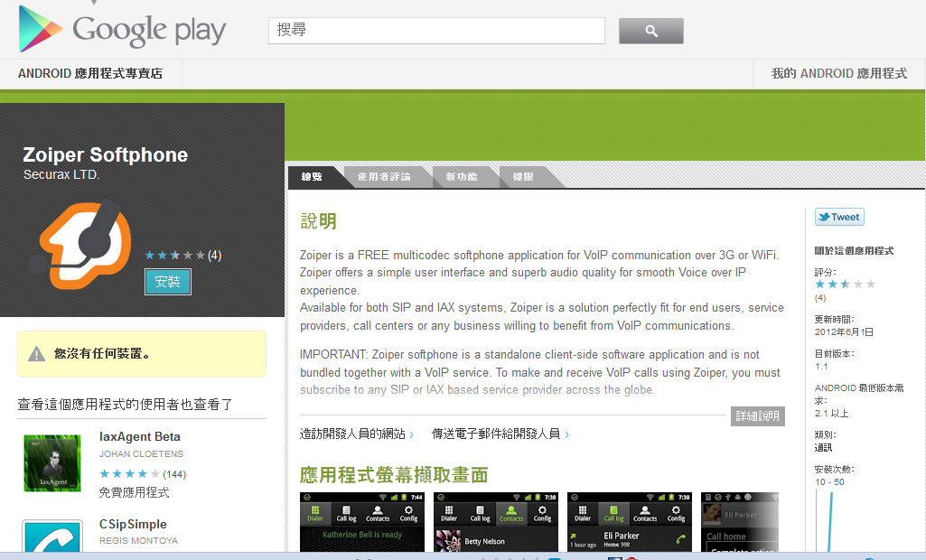Screen dimensions: 926x560
Task: Click the search magnifier button
Action: pos(650,31)
